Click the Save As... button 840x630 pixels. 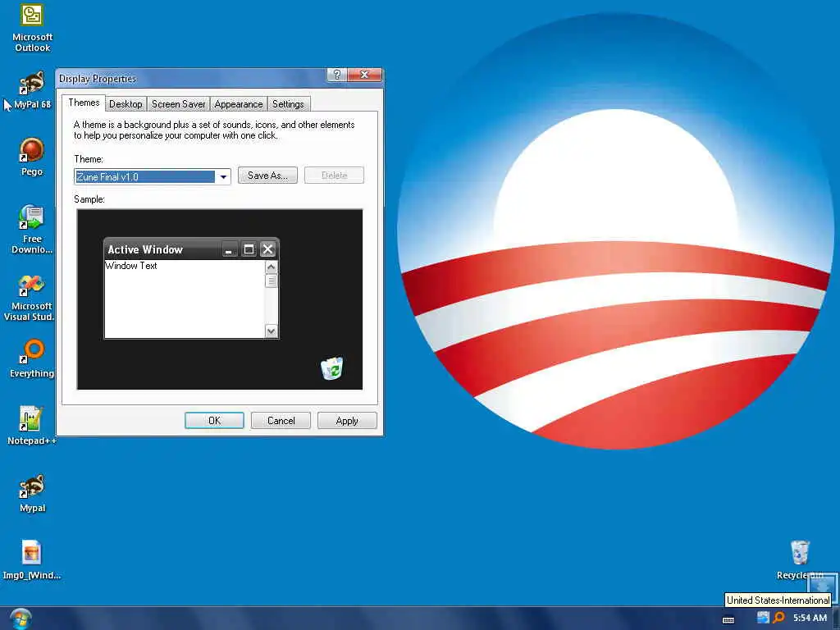tap(267, 176)
